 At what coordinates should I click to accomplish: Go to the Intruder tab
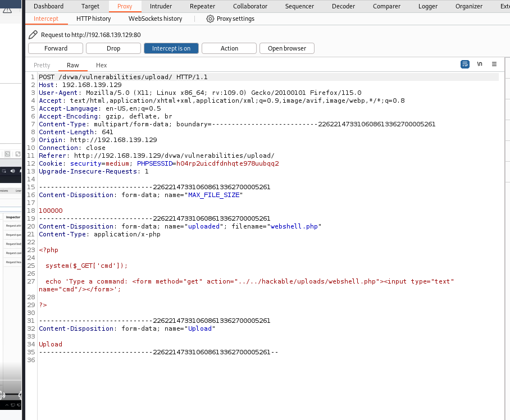[x=161, y=6]
